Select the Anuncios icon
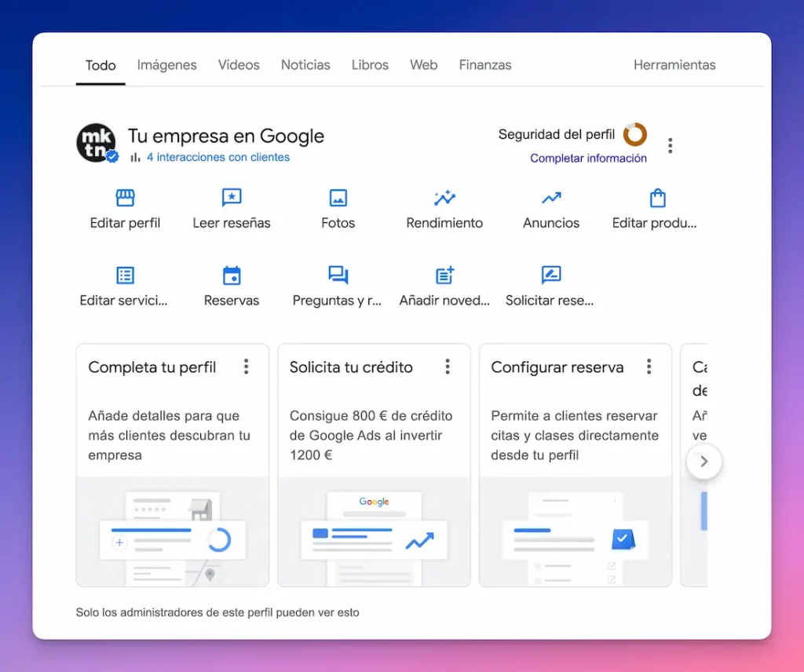This screenshot has width=804, height=672. coord(550,206)
